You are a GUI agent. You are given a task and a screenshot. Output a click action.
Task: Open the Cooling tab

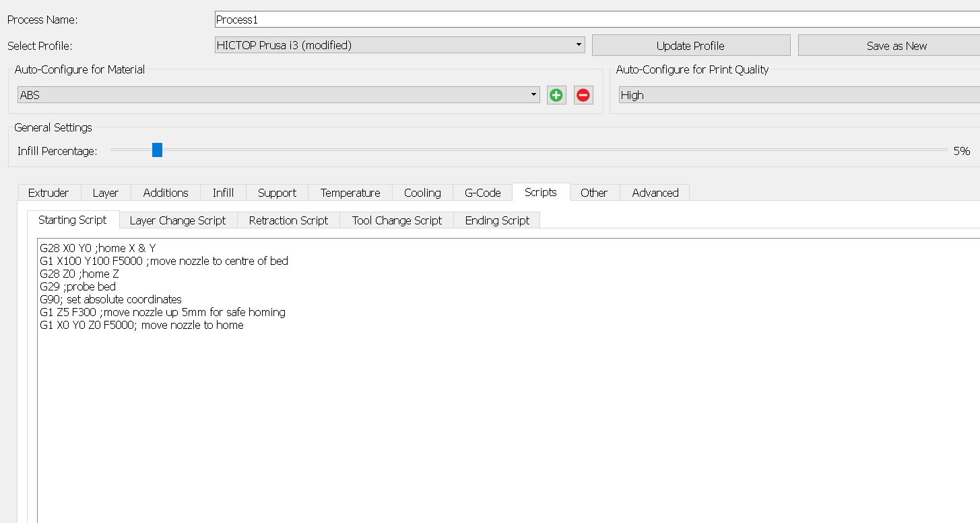coord(422,193)
